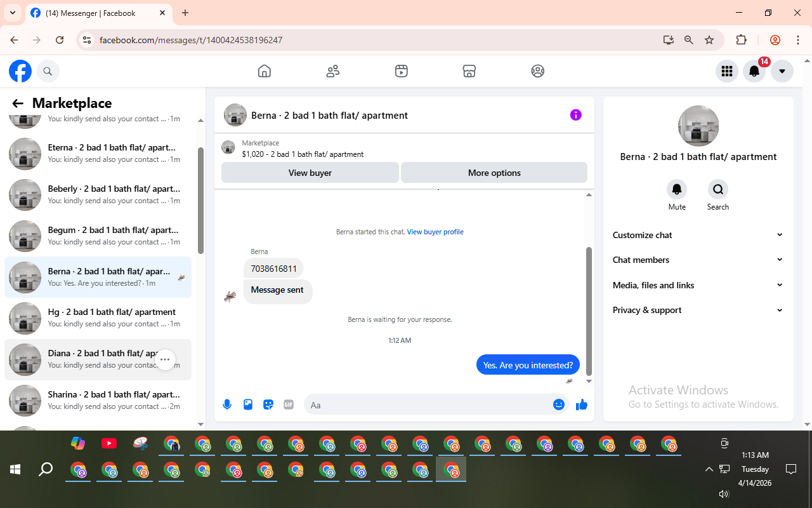The height and width of the screenshot is (508, 812).
Task: Open the Sharina conversation
Action: pyautogui.click(x=98, y=401)
